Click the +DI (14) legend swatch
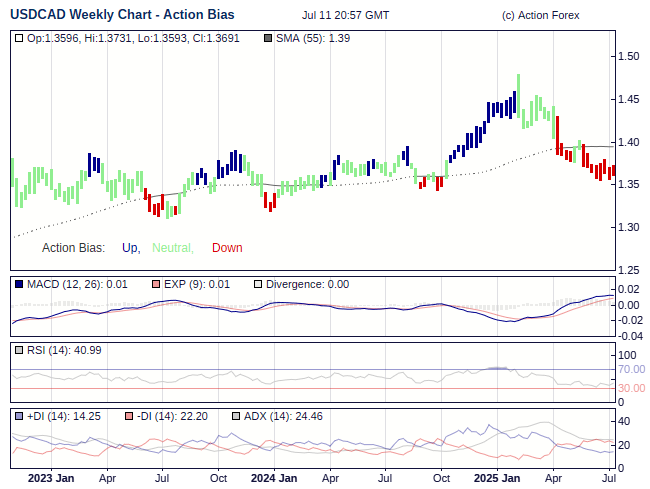 coord(19,416)
